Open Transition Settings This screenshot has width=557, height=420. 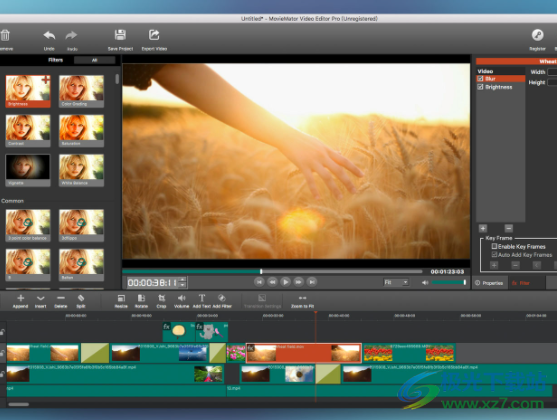(262, 301)
